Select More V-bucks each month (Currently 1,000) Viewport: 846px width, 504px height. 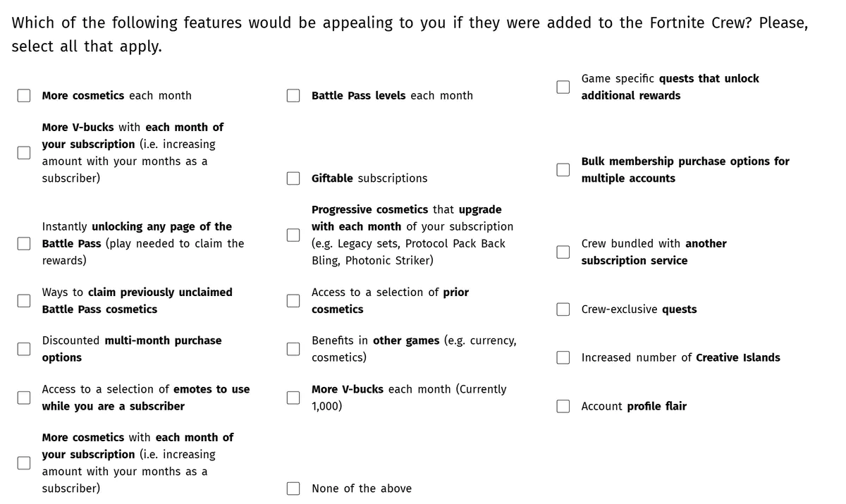pos(293,398)
